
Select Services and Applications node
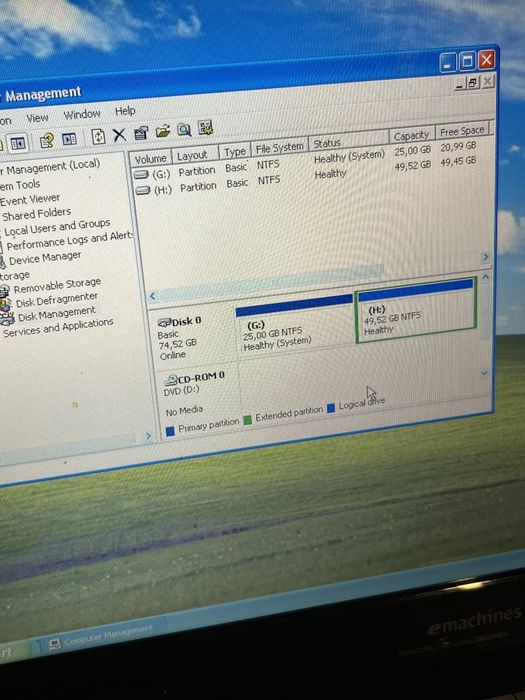tap(58, 327)
